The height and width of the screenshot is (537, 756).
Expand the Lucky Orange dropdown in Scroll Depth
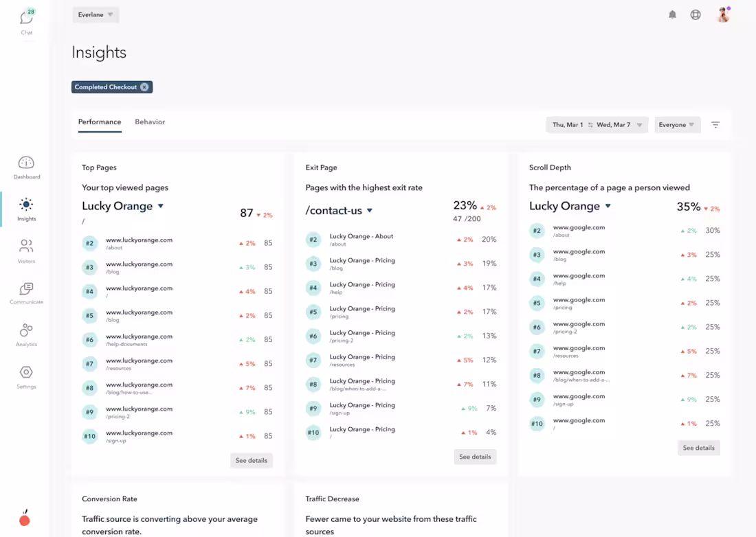(608, 206)
